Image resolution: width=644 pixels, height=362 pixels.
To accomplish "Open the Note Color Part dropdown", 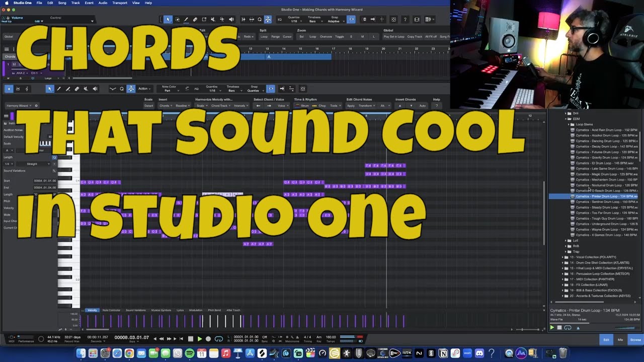I will (170, 90).
